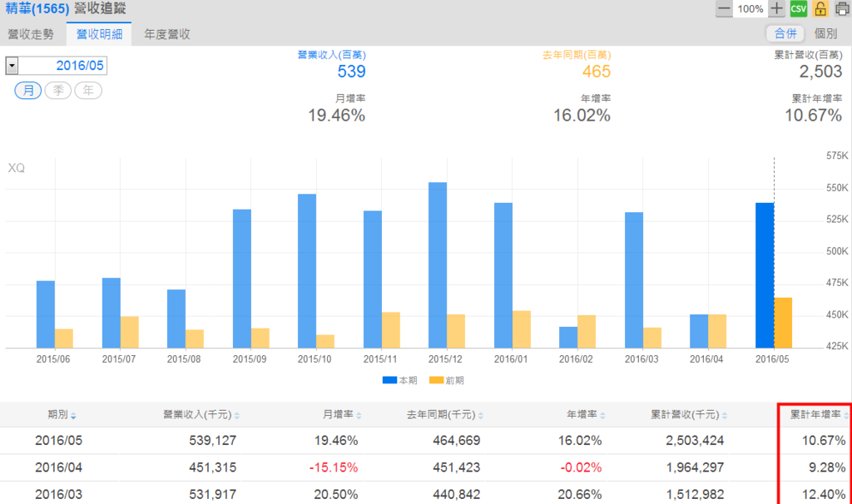Click cumulative revenue 2,503,424 cell
Image resolution: width=852 pixels, height=504 pixels.
pos(695,441)
